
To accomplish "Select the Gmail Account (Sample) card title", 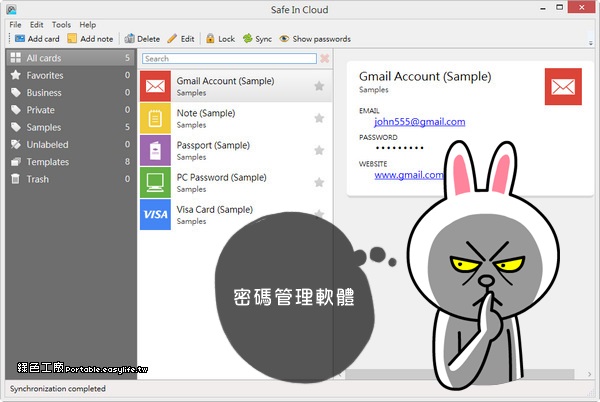I will pos(225,81).
